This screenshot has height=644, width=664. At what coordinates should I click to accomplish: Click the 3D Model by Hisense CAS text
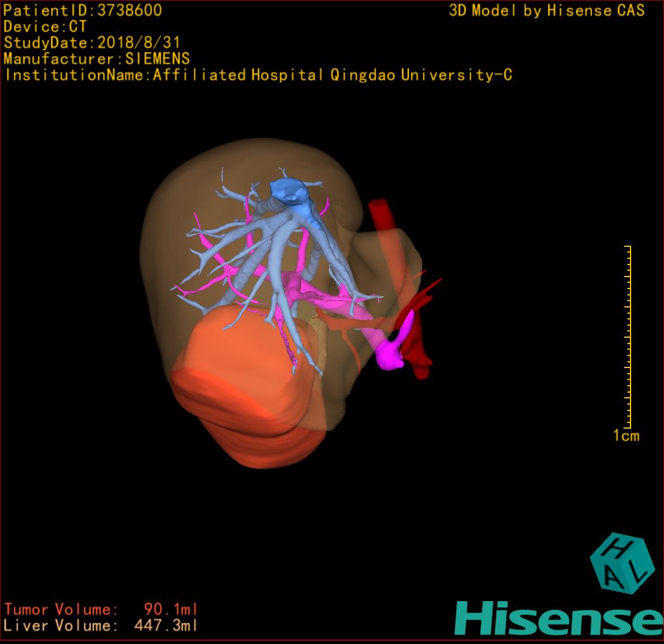click(x=547, y=10)
